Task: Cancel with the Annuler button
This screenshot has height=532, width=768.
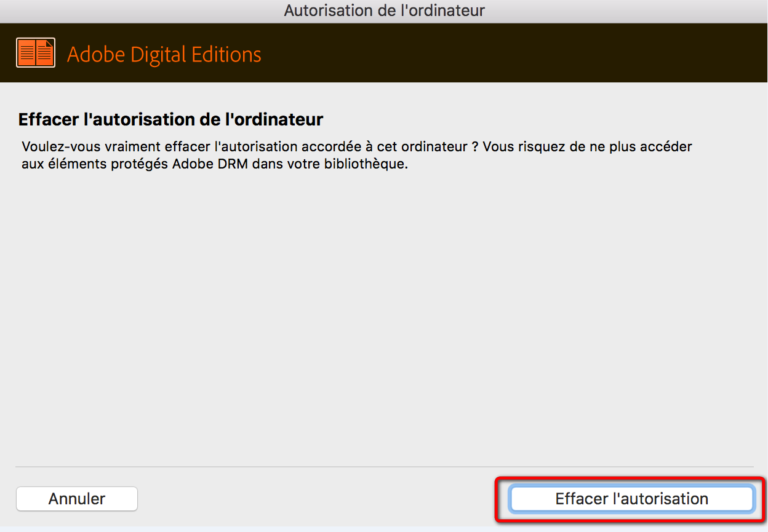Action: click(77, 499)
